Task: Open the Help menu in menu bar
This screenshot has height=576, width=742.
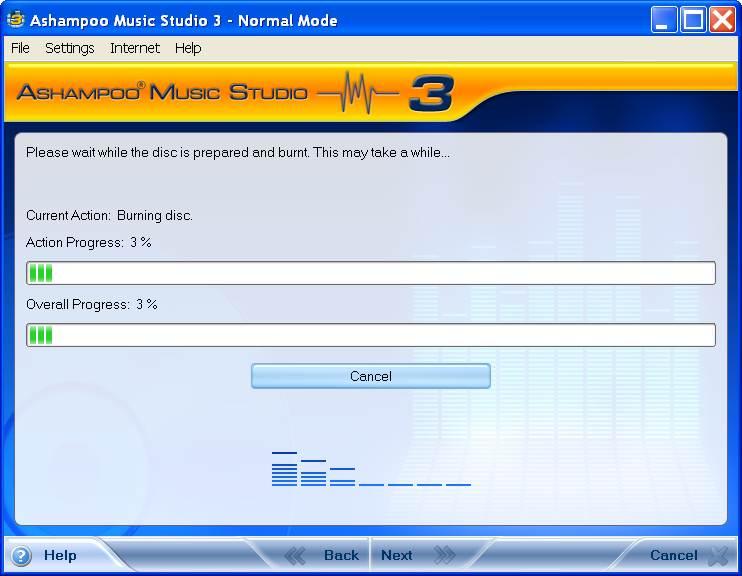Action: (x=188, y=48)
